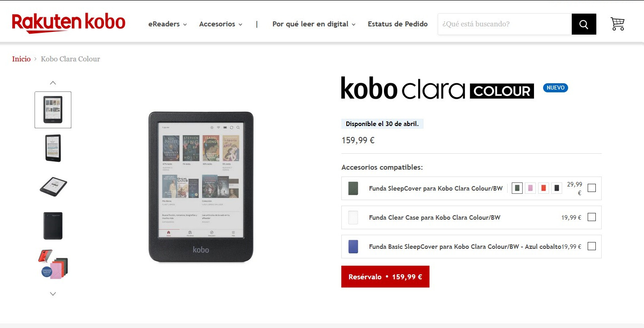Click the Clear Case product icon
Image resolution: width=644 pixels, height=328 pixels.
click(x=353, y=217)
